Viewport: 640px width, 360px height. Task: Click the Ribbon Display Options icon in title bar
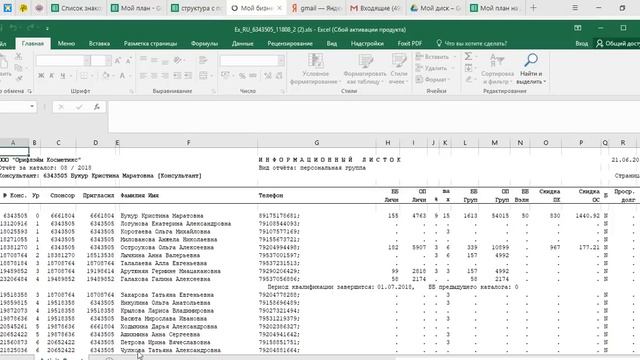coord(578,28)
